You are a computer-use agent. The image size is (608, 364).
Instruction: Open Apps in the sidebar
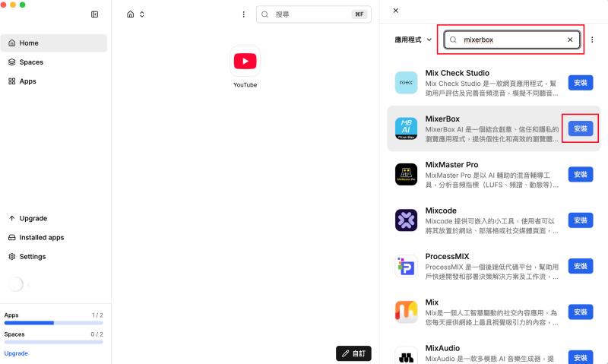coord(53,81)
